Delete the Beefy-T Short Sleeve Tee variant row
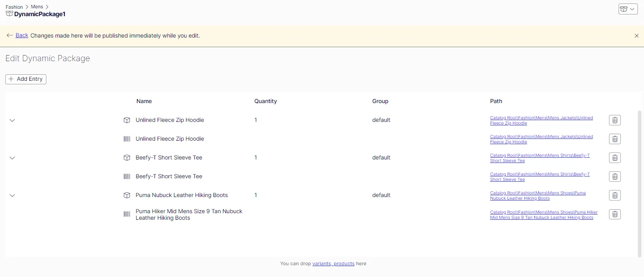This screenshot has height=277, width=644. pyautogui.click(x=615, y=177)
